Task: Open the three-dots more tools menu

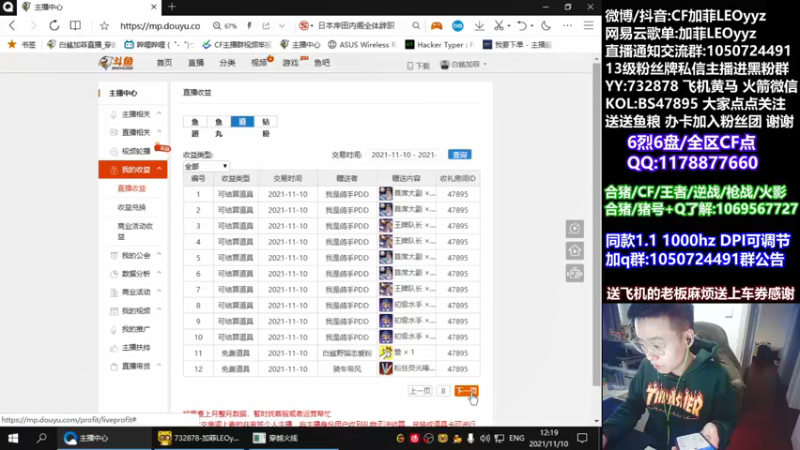Action: pyautogui.click(x=567, y=26)
